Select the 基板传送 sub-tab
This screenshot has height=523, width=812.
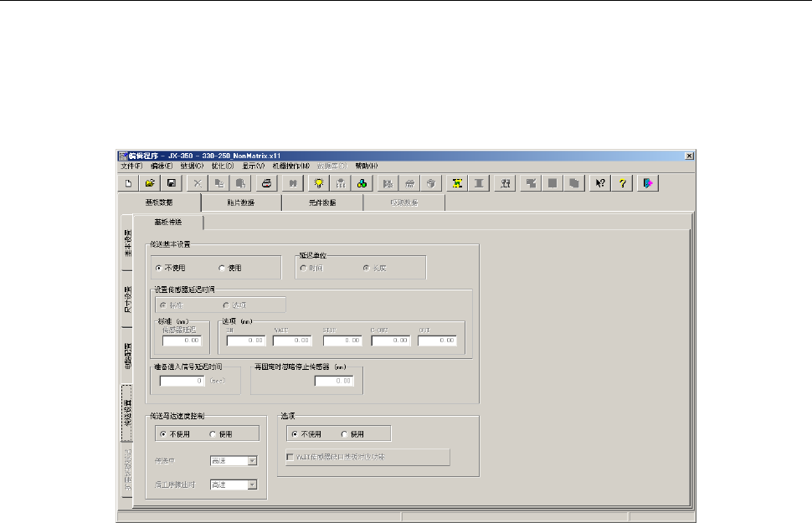coord(168,222)
